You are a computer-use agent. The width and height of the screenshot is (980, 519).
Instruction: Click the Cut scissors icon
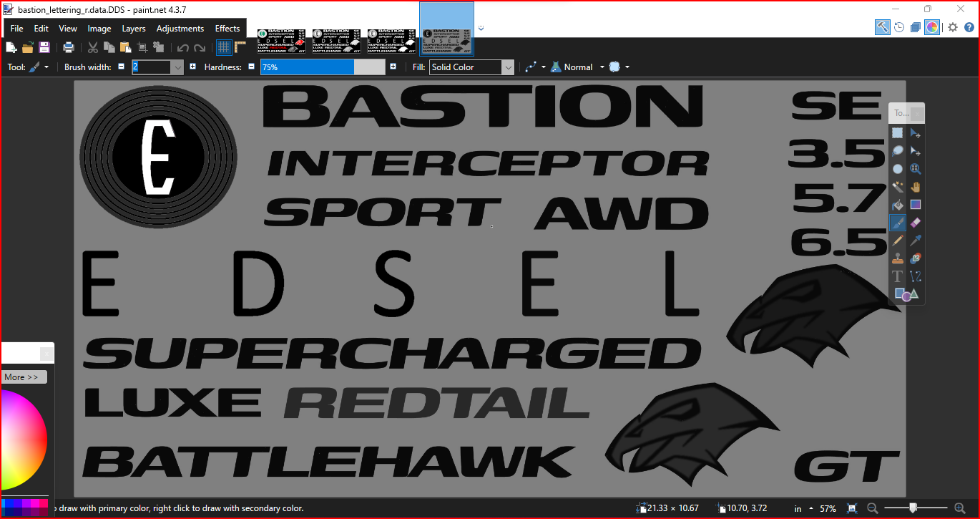(x=93, y=47)
